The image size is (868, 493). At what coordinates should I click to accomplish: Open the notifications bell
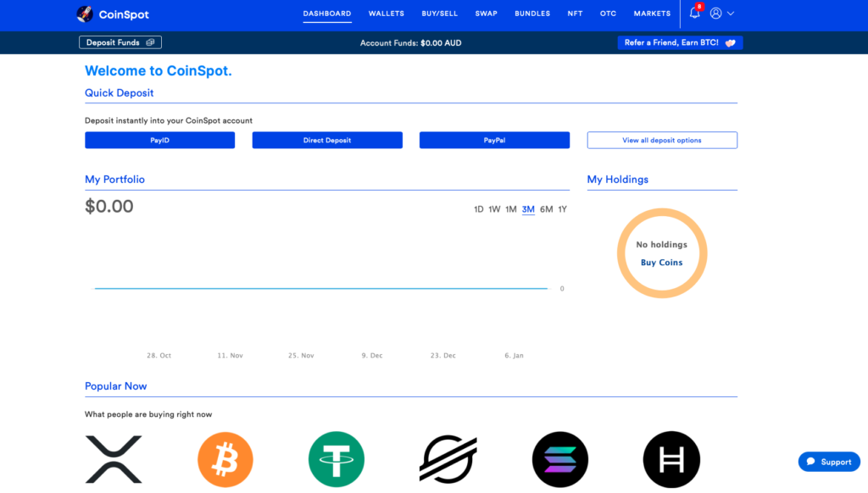pyautogui.click(x=695, y=13)
